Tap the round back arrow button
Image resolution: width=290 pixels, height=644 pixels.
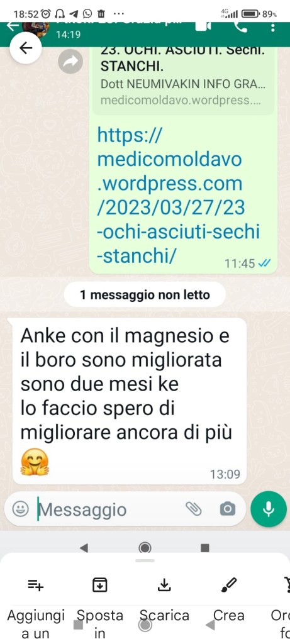pos(26,48)
